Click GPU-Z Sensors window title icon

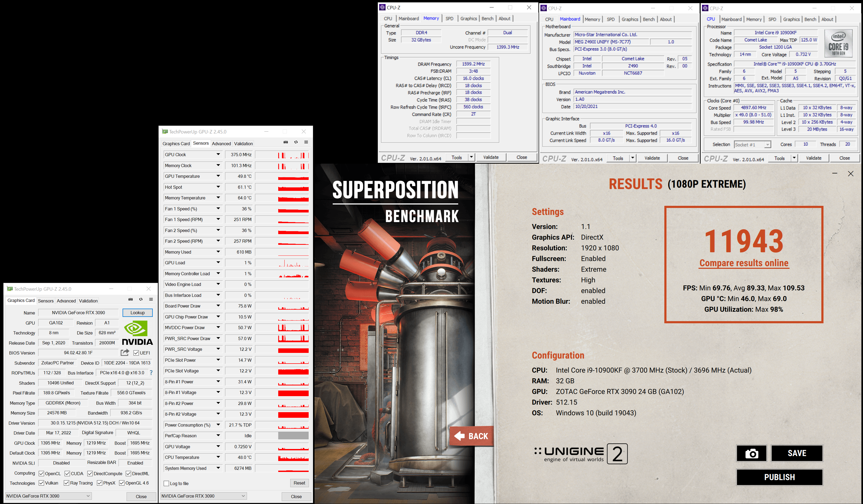tap(165, 132)
